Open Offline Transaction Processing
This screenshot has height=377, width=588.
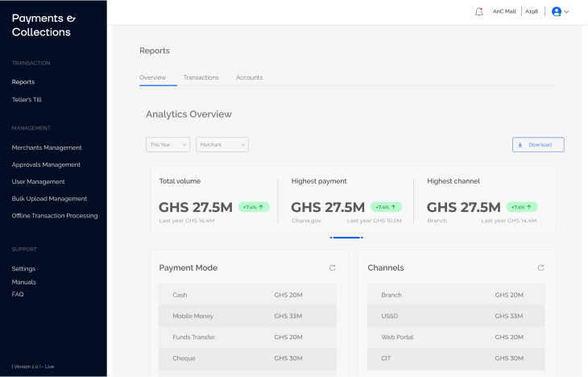click(55, 215)
